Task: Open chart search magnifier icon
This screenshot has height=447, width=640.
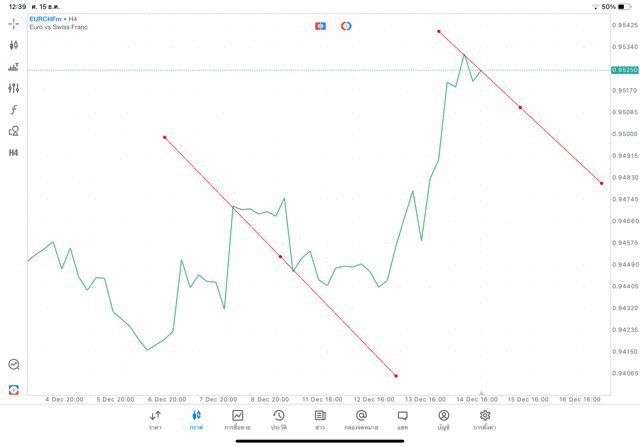Action: (x=14, y=365)
